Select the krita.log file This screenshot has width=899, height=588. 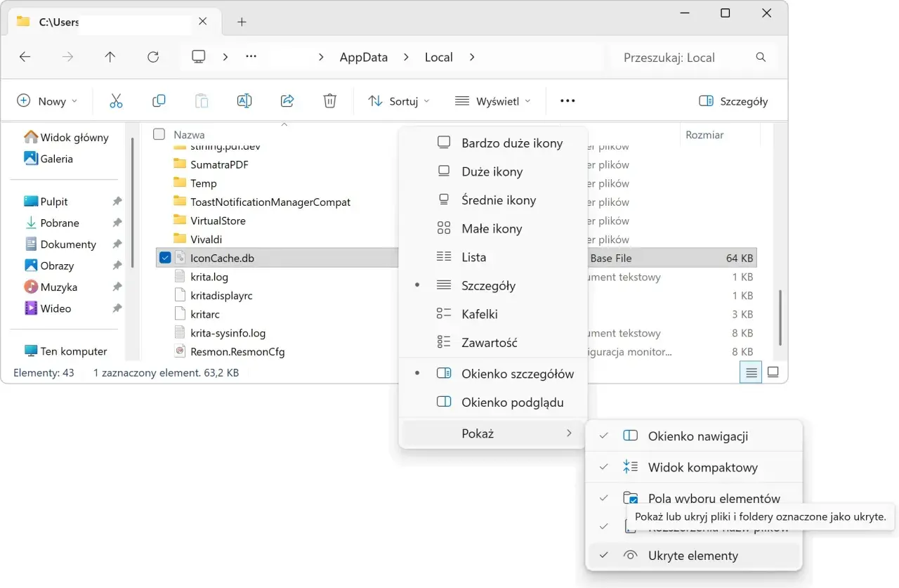point(209,277)
